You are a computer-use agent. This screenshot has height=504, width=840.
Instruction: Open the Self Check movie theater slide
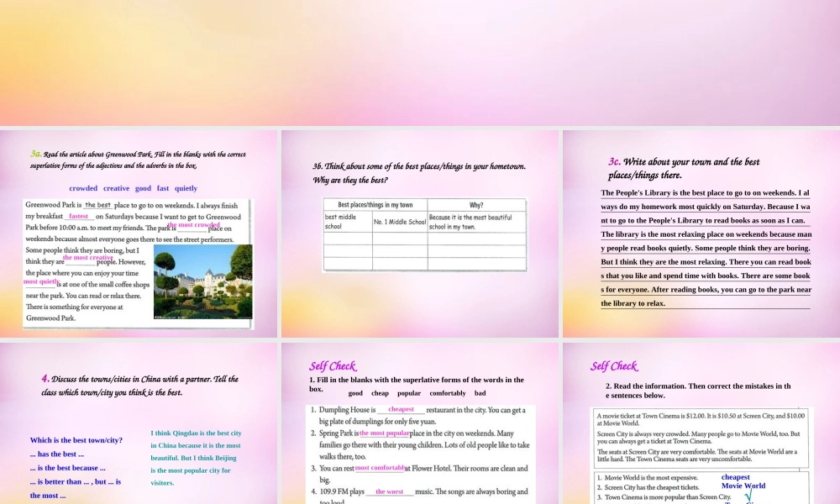click(x=701, y=423)
